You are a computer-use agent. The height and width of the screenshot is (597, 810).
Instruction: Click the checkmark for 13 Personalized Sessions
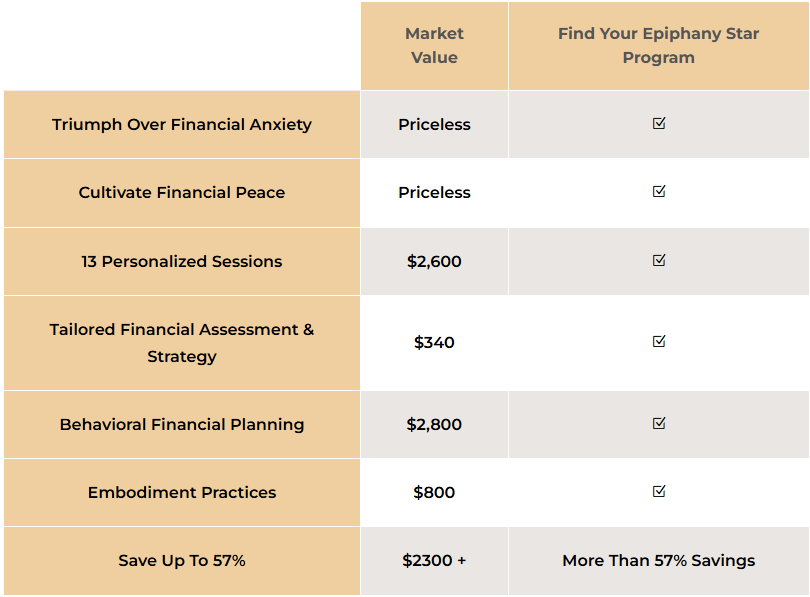(x=659, y=260)
